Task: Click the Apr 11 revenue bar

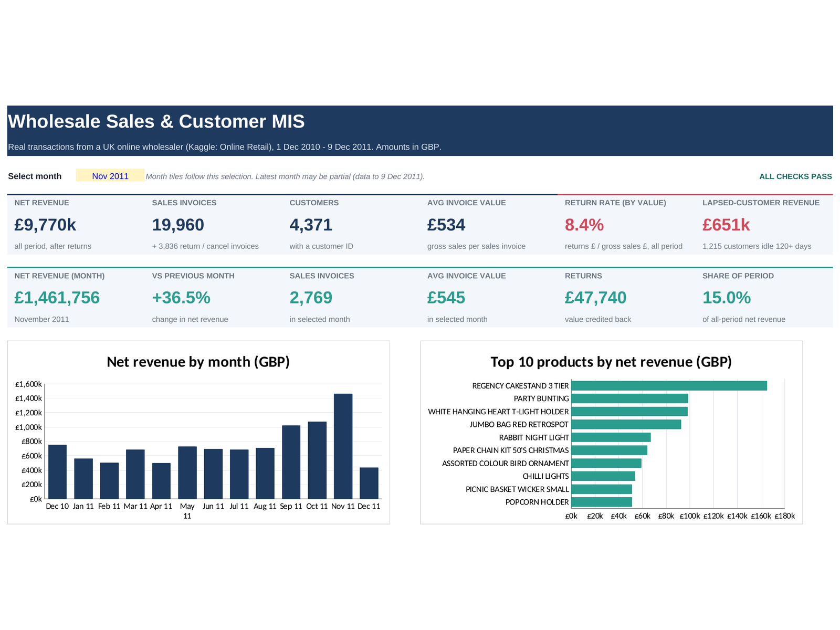Action: (x=161, y=481)
